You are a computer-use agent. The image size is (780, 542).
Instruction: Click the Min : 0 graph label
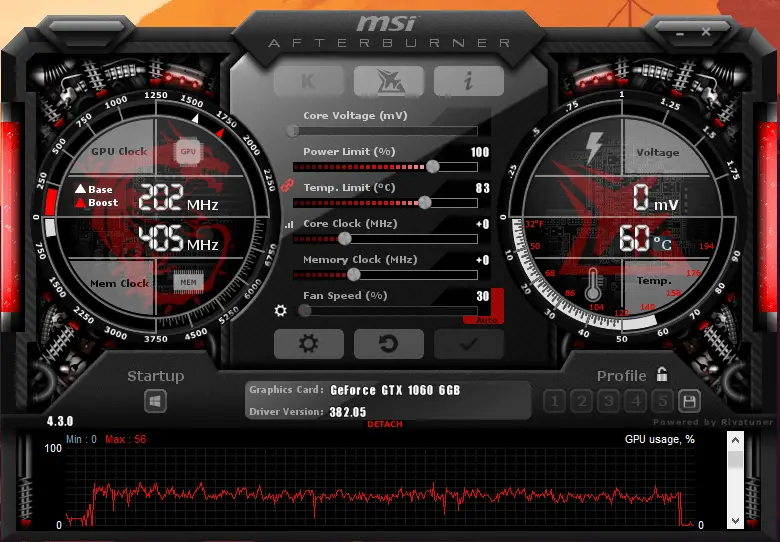[81, 440]
